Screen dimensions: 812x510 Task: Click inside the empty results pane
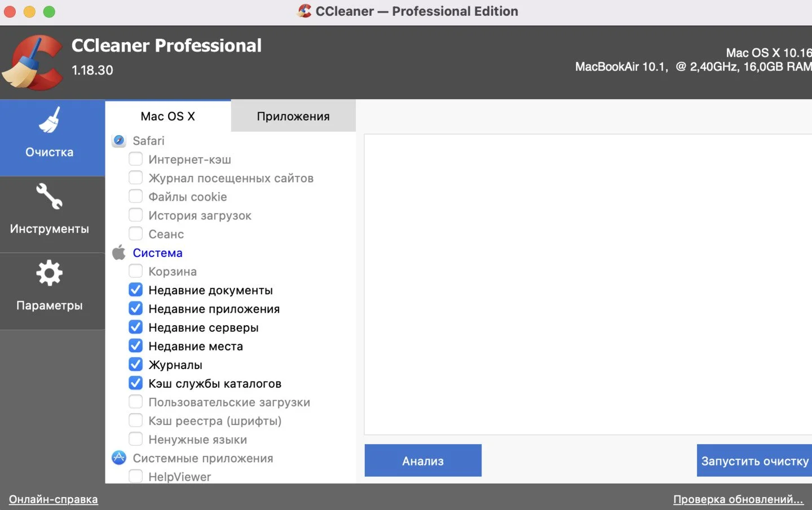tap(588, 285)
